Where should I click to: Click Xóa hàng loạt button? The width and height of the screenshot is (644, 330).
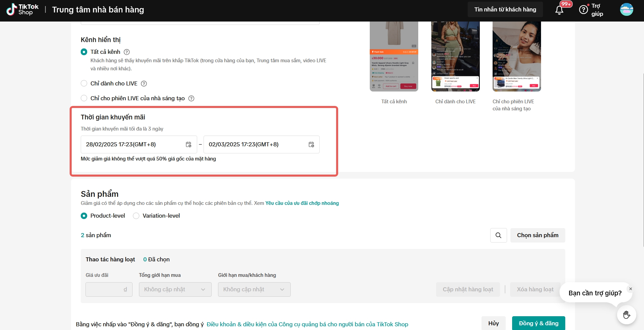click(535, 289)
